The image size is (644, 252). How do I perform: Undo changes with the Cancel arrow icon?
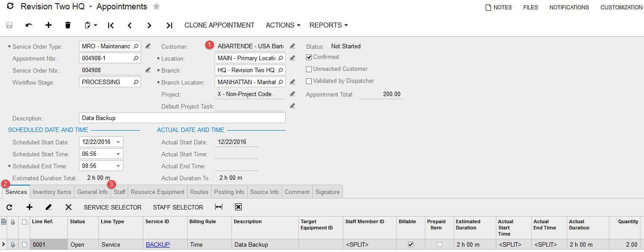coord(29,25)
